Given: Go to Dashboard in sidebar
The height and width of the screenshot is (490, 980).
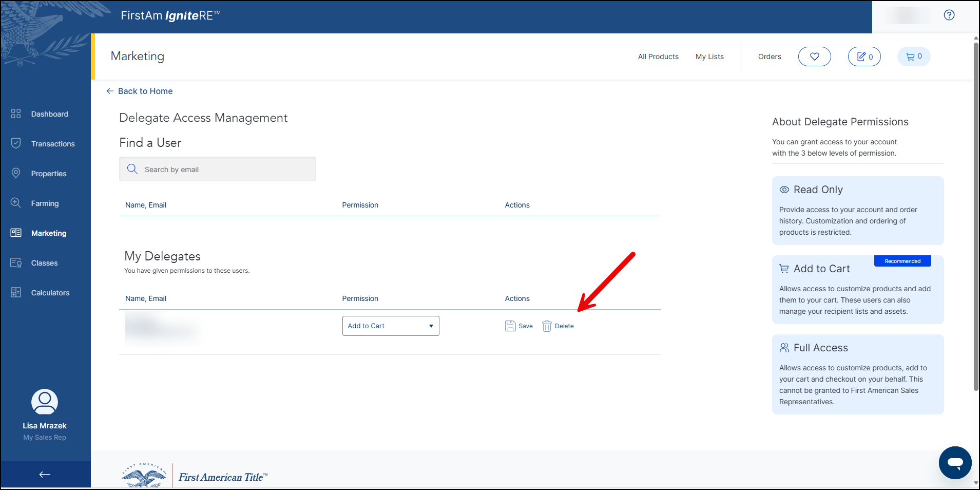Looking at the screenshot, I should tap(49, 114).
